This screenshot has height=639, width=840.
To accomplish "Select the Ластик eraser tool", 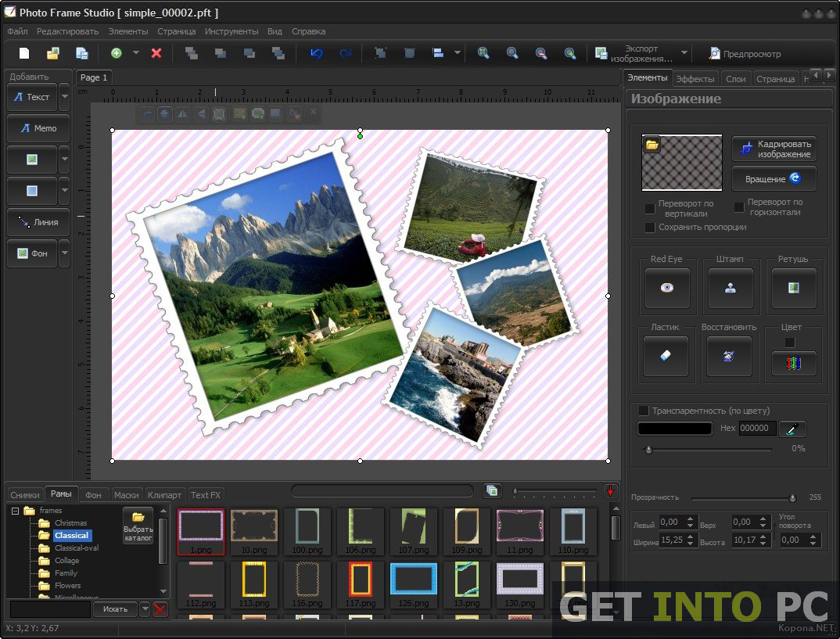I will pos(666,356).
